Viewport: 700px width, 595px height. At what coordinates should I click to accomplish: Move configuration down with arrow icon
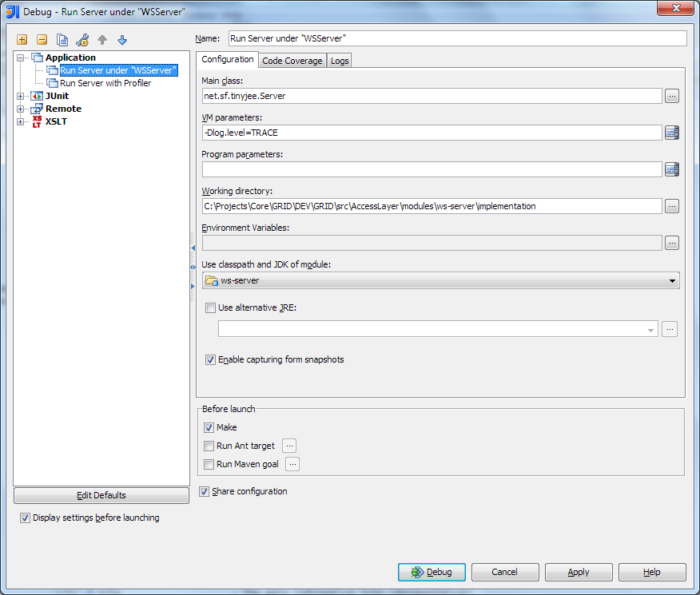pos(122,40)
